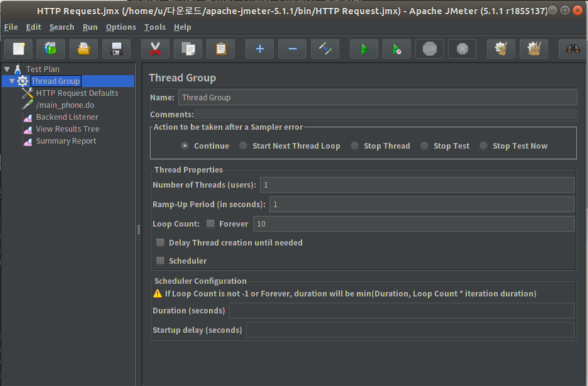Select the Stop Test Now radio button
Viewport: 588px width, 386px height.
(x=484, y=146)
